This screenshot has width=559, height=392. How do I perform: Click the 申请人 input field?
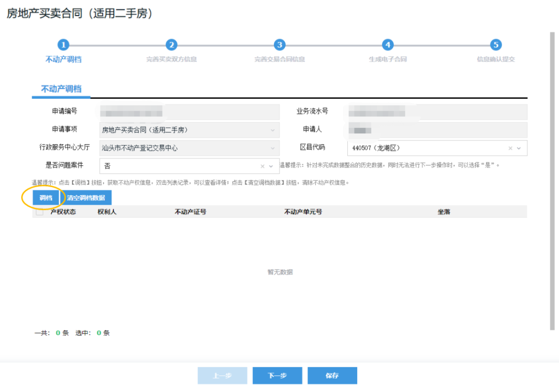pos(437,130)
